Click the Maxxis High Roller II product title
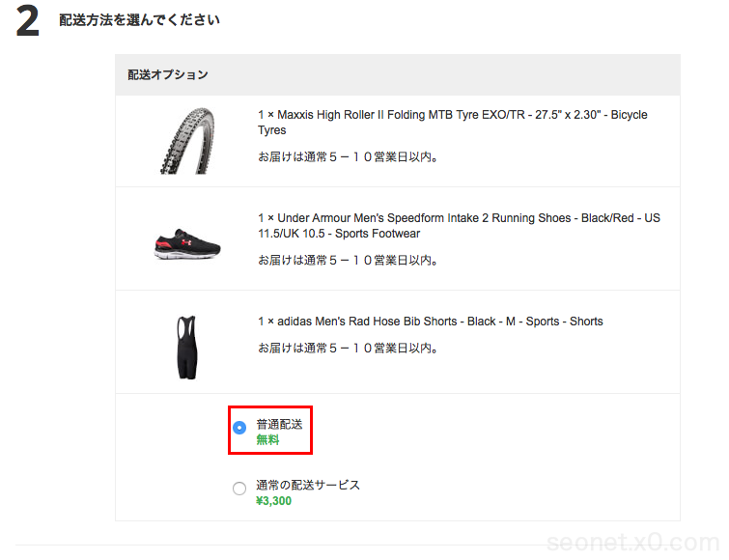The image size is (729, 560). (452, 122)
